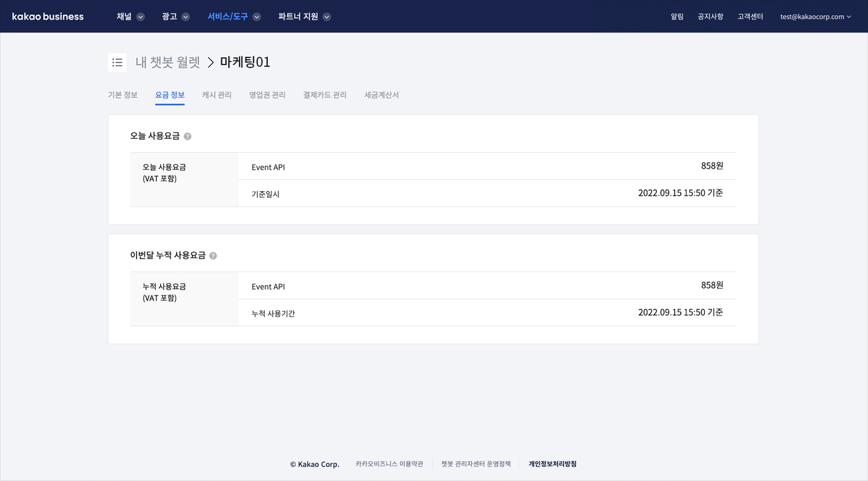Open the 파트너 지원 dropdown menu

(x=304, y=17)
